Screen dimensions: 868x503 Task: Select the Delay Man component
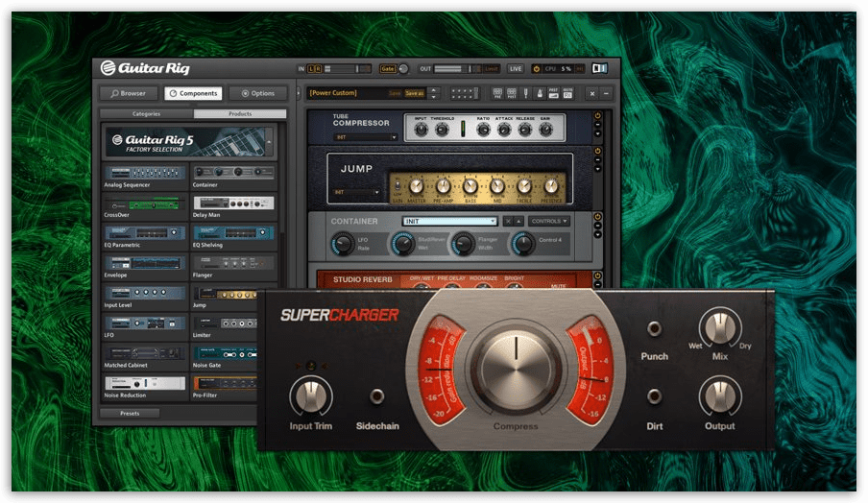[233, 207]
